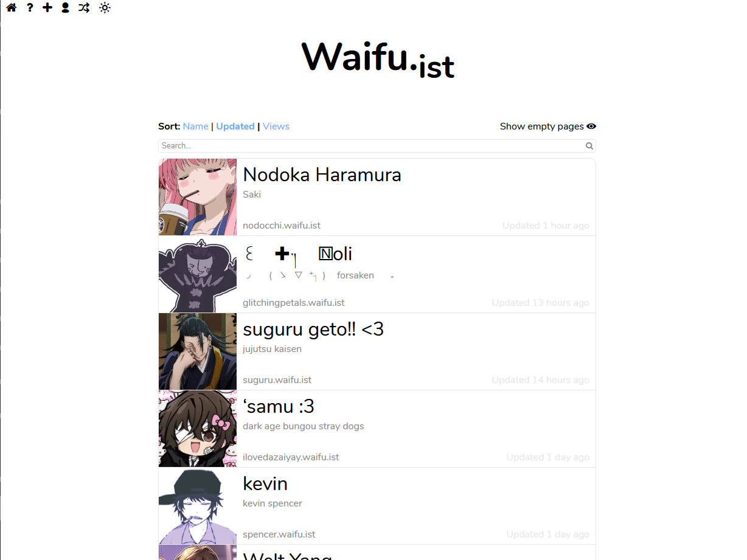The height and width of the screenshot is (560, 747).
Task: Sort the list by Updated
Action: coord(235,126)
